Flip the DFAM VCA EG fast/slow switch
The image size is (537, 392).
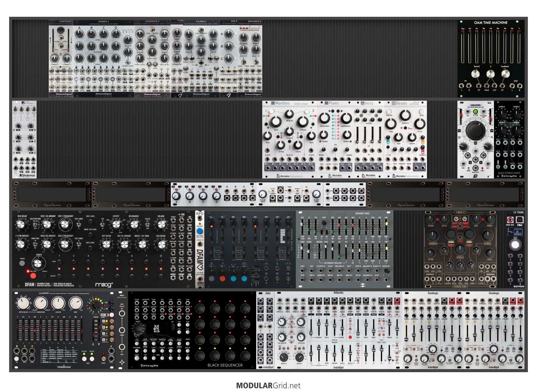pyautogui.click(x=148, y=225)
